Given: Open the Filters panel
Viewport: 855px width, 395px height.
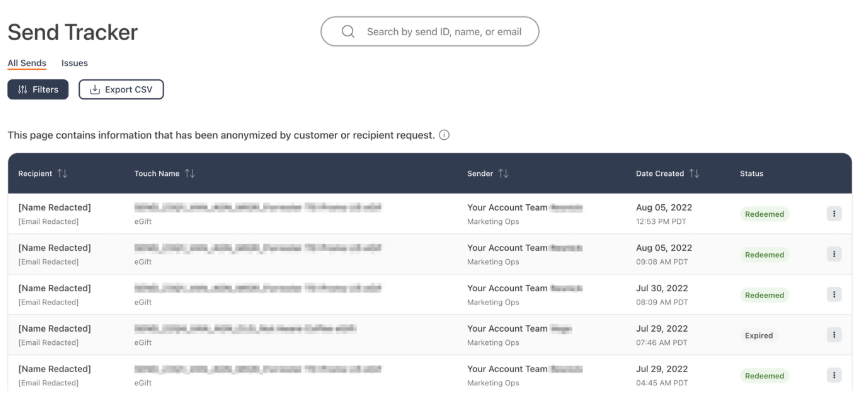Looking at the screenshot, I should point(38,89).
